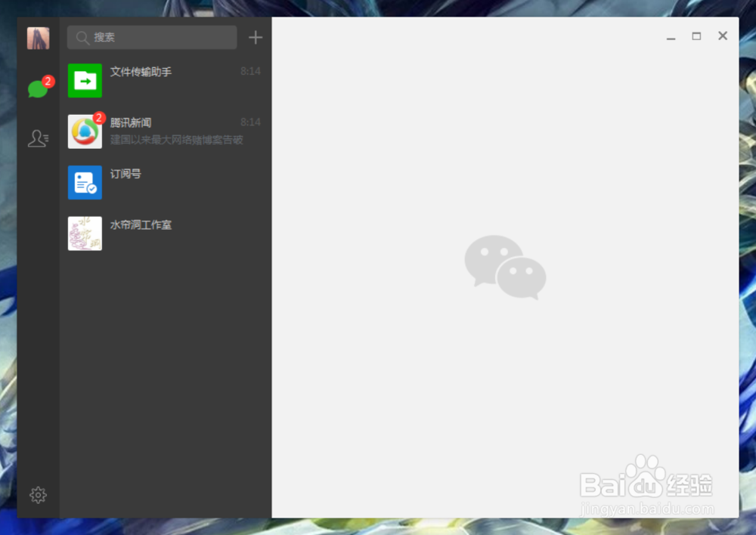Open the Settings gear

tap(38, 495)
